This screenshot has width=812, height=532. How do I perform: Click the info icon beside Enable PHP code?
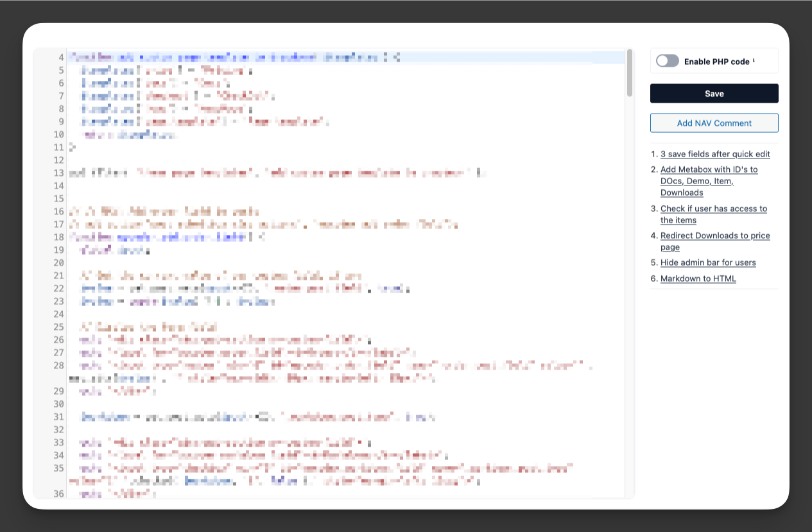754,61
